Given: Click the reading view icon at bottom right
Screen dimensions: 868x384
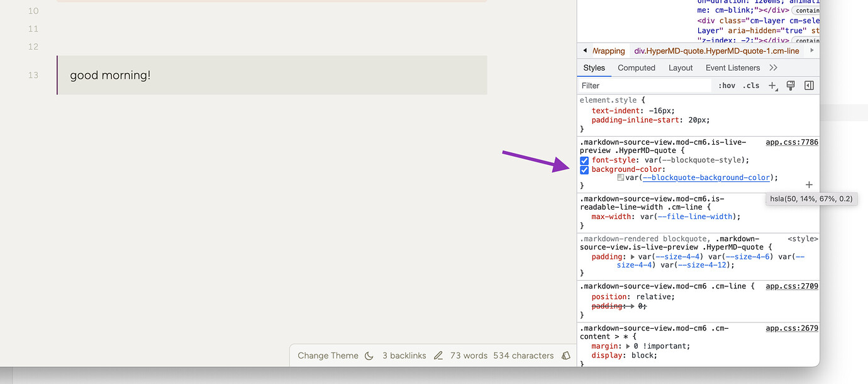Looking at the screenshot, I should coord(565,355).
